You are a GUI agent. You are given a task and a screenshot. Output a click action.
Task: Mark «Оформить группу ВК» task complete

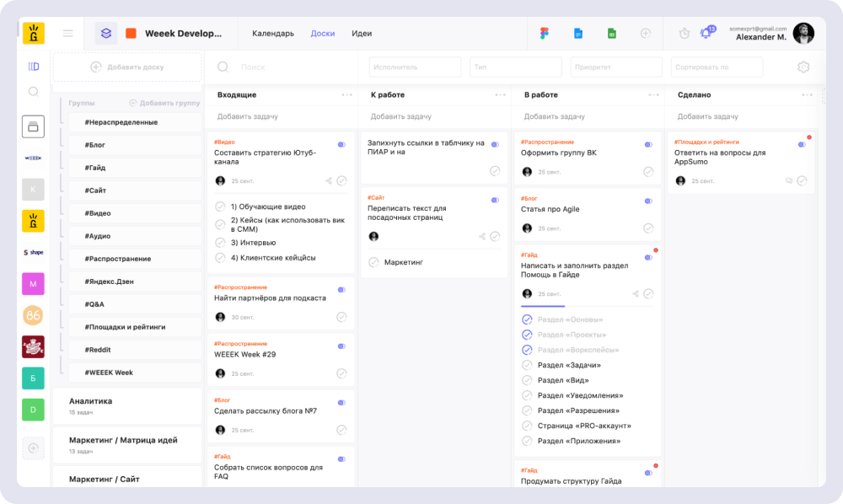[648, 172]
